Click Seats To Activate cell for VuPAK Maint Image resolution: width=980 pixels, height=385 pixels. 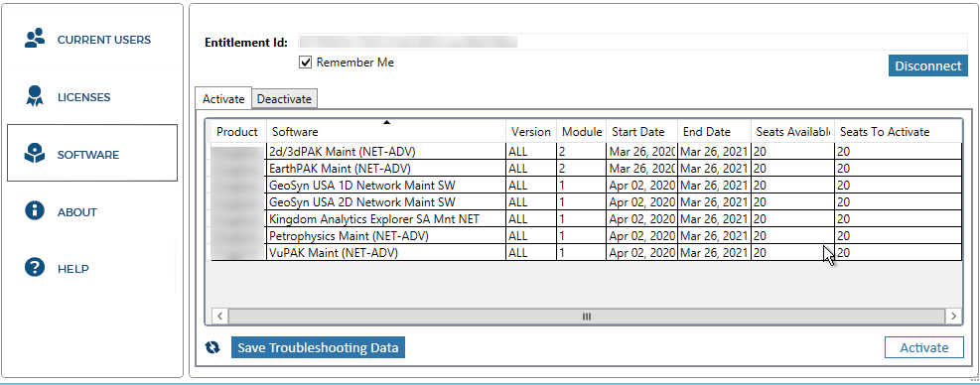(899, 252)
